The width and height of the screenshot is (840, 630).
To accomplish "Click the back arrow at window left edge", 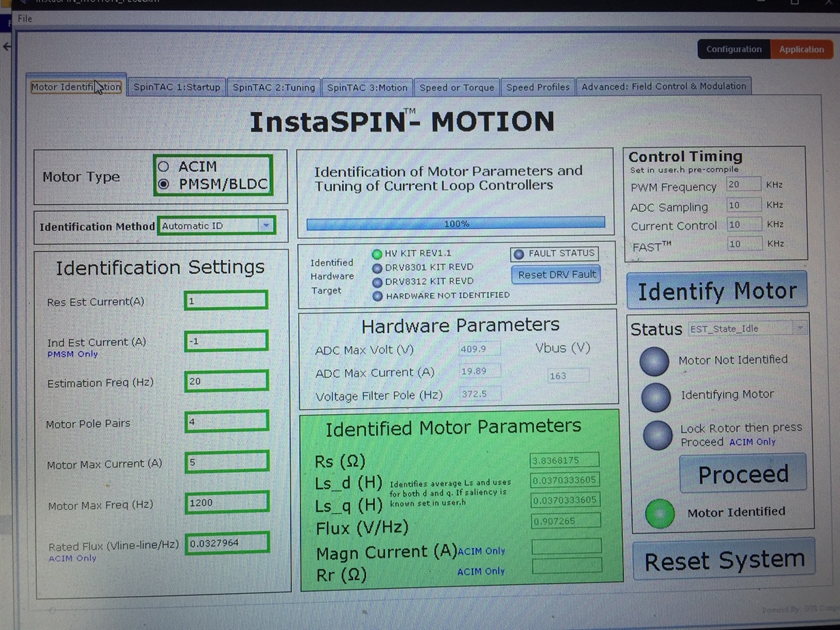I will click(x=7, y=46).
